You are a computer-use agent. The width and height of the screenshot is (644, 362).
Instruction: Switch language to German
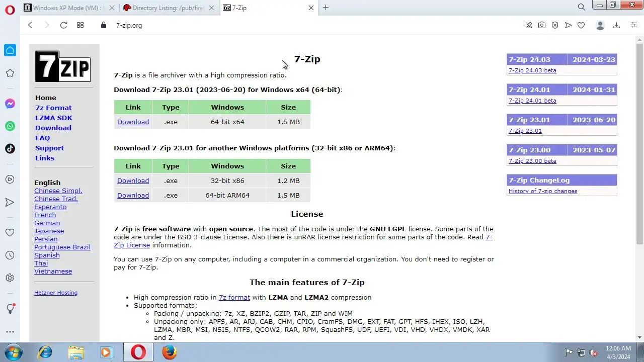point(47,223)
